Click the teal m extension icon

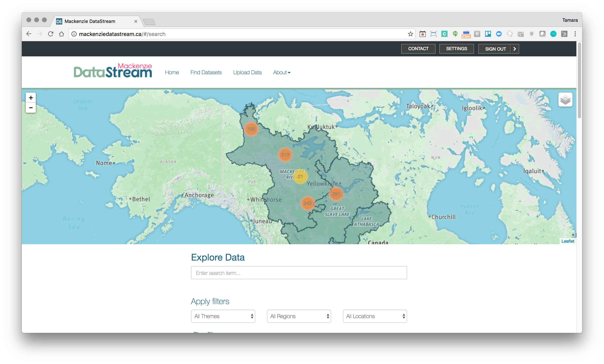[x=553, y=34]
